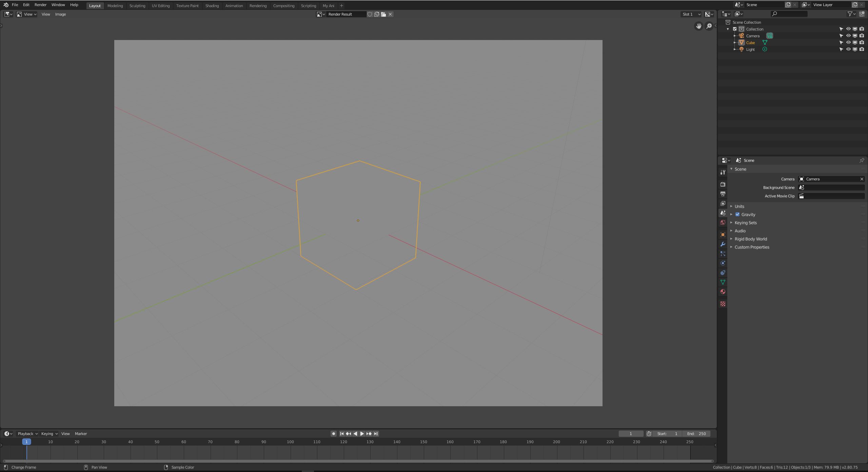The image size is (868, 472).
Task: Select the Output Properties tab
Action: coord(723,194)
